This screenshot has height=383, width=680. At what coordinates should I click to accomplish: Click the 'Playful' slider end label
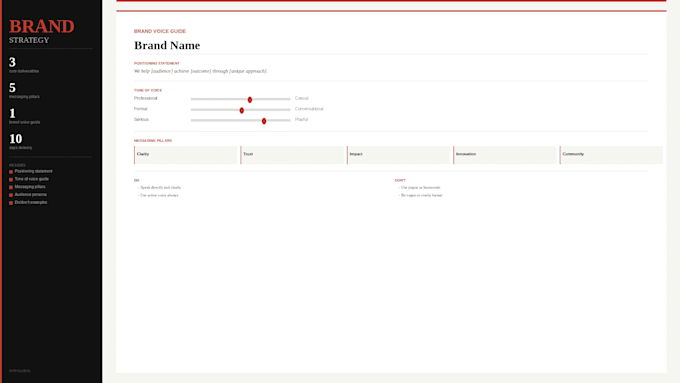[301, 119]
